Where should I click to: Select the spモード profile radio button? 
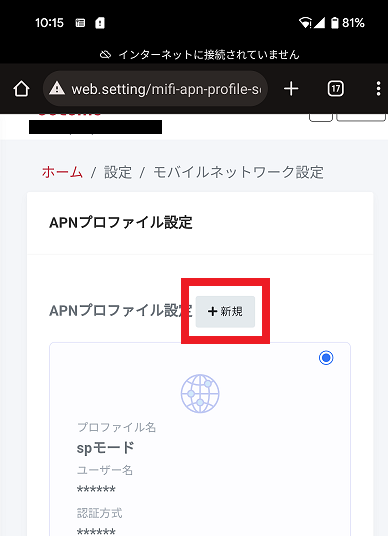click(x=326, y=358)
